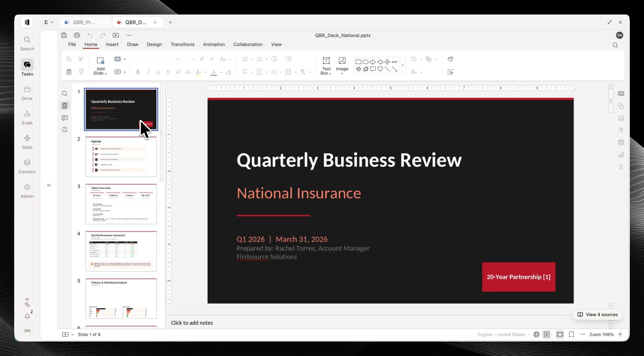
Task: Click the Undo arrow
Action: pyautogui.click(x=90, y=35)
